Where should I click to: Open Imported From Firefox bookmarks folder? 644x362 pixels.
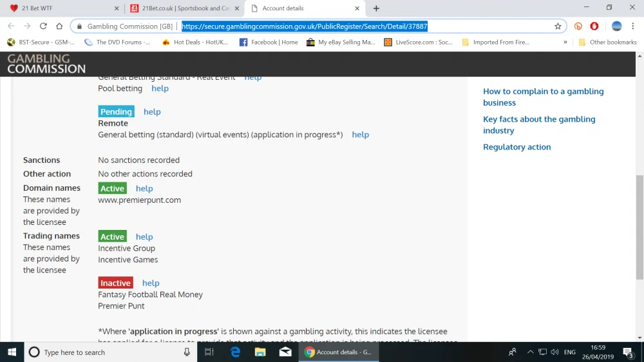(496, 42)
